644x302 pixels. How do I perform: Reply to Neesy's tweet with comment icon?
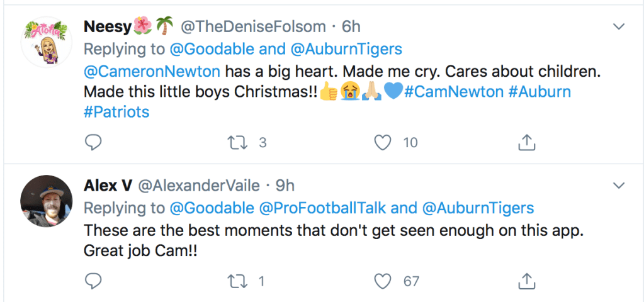(93, 143)
